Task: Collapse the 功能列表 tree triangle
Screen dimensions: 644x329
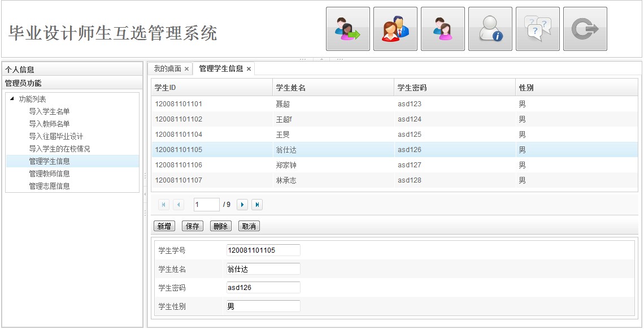Action: point(12,98)
